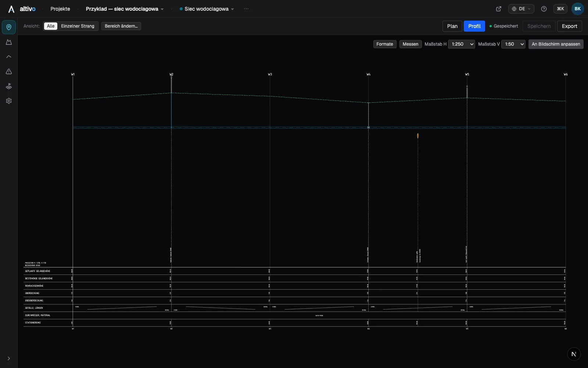The image size is (588, 368).
Task: Open the terrain profile sidebar icon
Action: [9, 42]
